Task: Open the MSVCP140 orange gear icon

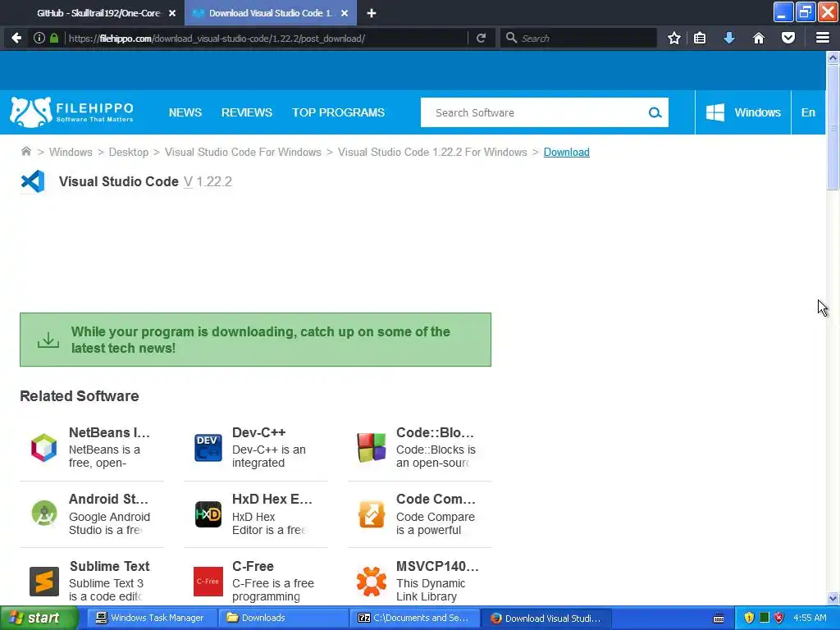Action: click(372, 582)
